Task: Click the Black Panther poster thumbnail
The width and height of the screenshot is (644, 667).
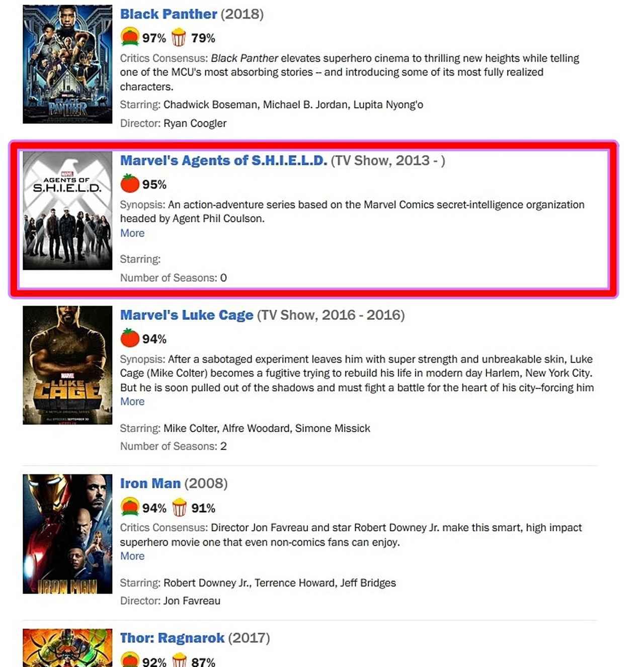Action: coord(67,64)
